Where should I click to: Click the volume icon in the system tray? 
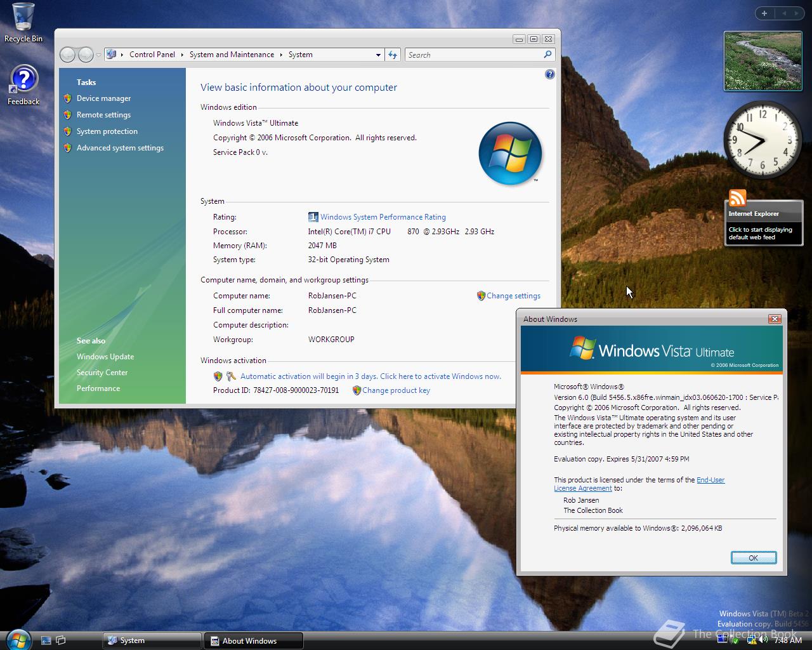pyautogui.click(x=762, y=640)
